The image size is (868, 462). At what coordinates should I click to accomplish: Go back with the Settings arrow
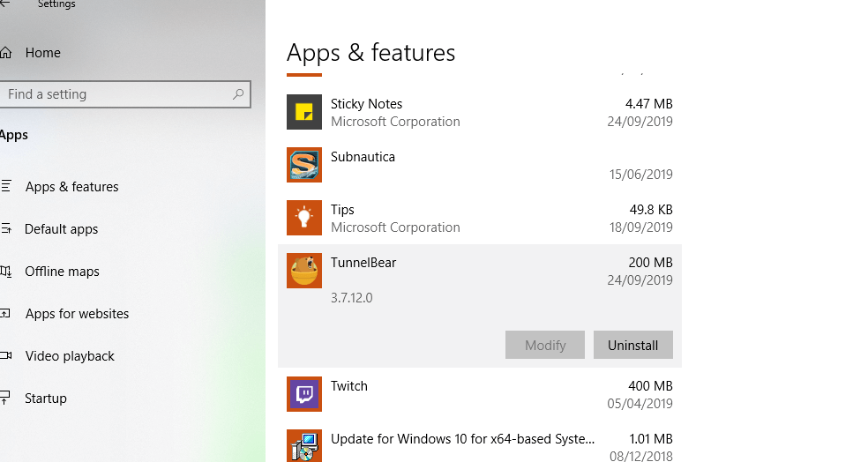[x=5, y=4]
